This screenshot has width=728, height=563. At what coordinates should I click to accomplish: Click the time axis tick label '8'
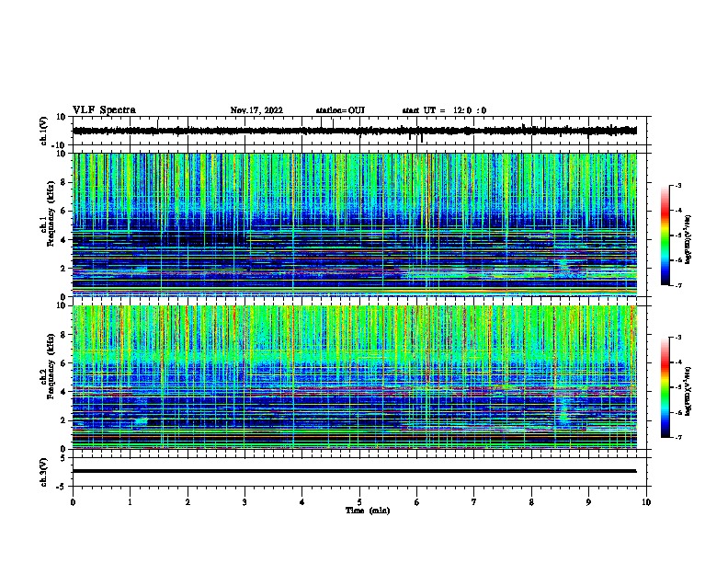click(x=531, y=502)
